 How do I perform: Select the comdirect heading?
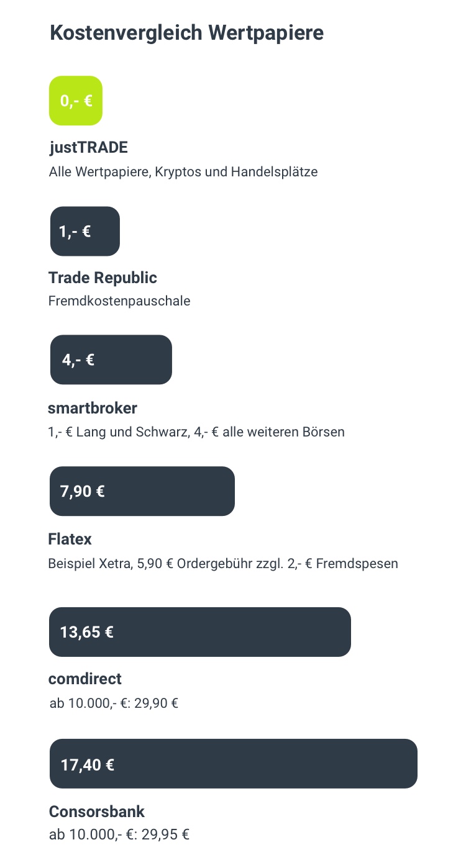pos(85,679)
